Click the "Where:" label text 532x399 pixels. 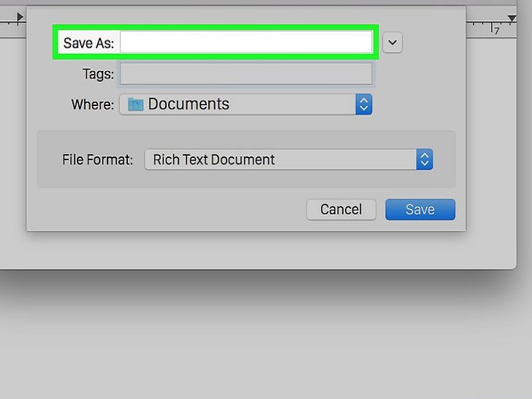click(x=92, y=104)
